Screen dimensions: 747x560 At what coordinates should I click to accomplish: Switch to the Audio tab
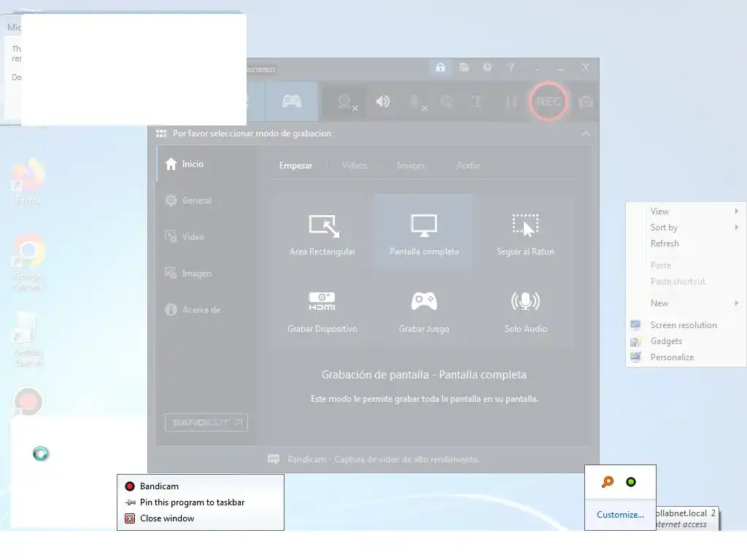[x=468, y=166]
